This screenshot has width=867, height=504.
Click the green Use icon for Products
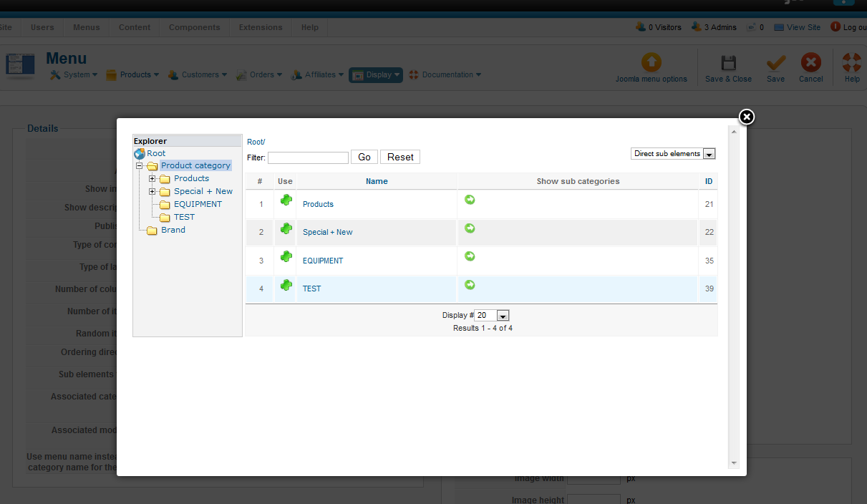click(286, 200)
